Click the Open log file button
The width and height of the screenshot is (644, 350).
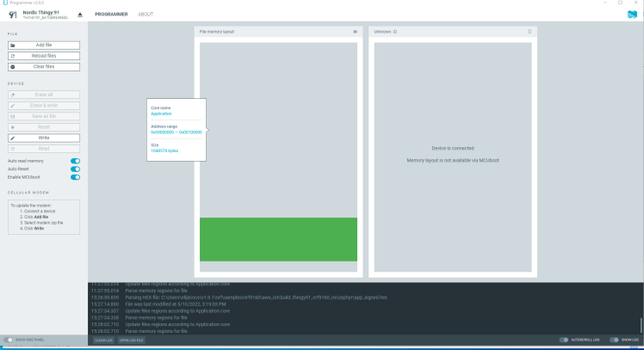coord(132,341)
